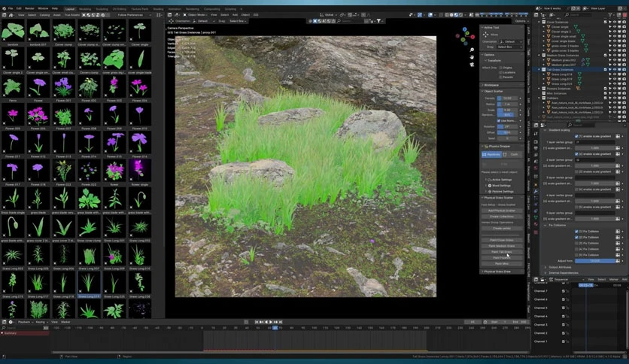Open the Tool settings tab icon in Properties
Viewport: 629px width, 364px height.
[x=536, y=134]
